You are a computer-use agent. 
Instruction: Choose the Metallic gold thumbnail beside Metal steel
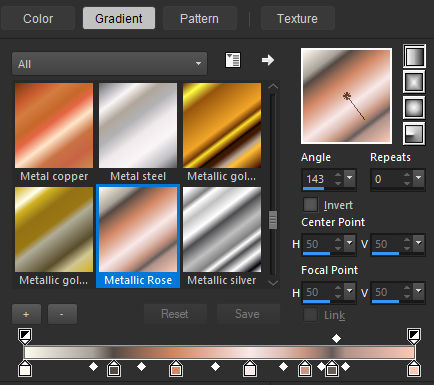click(x=222, y=125)
